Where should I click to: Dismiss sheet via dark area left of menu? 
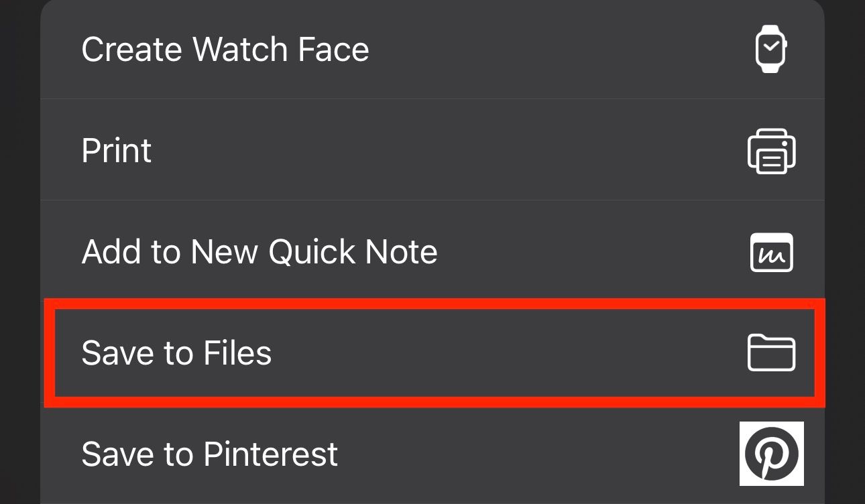19,201
